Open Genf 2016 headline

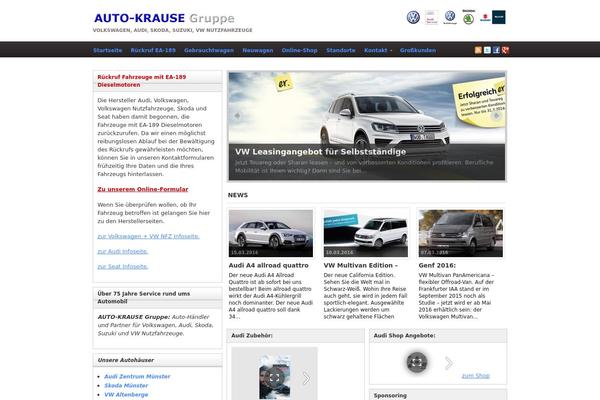[437, 265]
